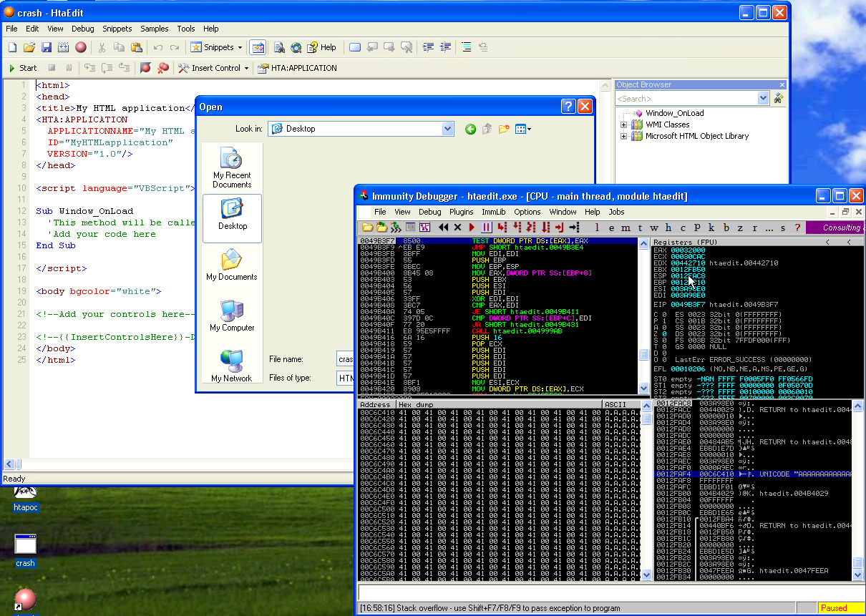Select My Documents in Open dialog places bar

tap(232, 265)
